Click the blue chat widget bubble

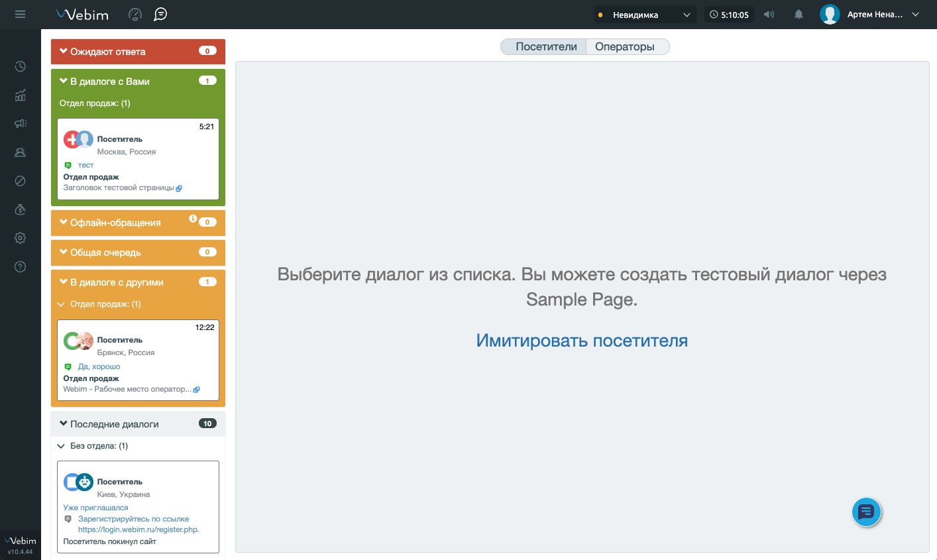point(866,512)
